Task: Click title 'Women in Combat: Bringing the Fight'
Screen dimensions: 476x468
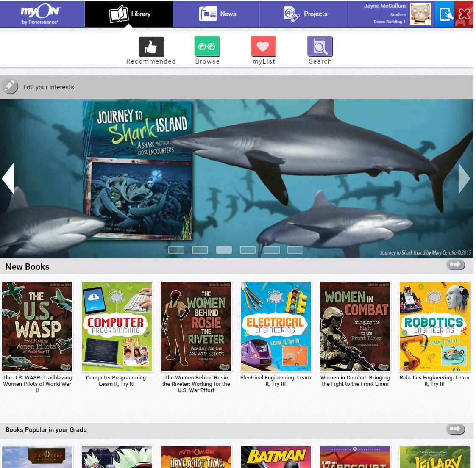Action: coord(355,381)
